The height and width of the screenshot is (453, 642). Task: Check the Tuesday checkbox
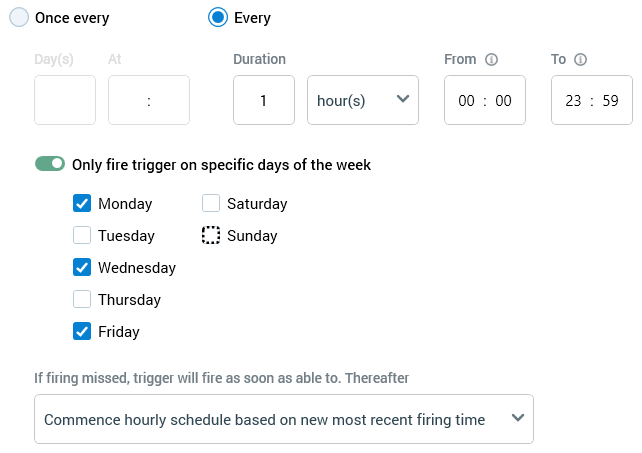[82, 236]
